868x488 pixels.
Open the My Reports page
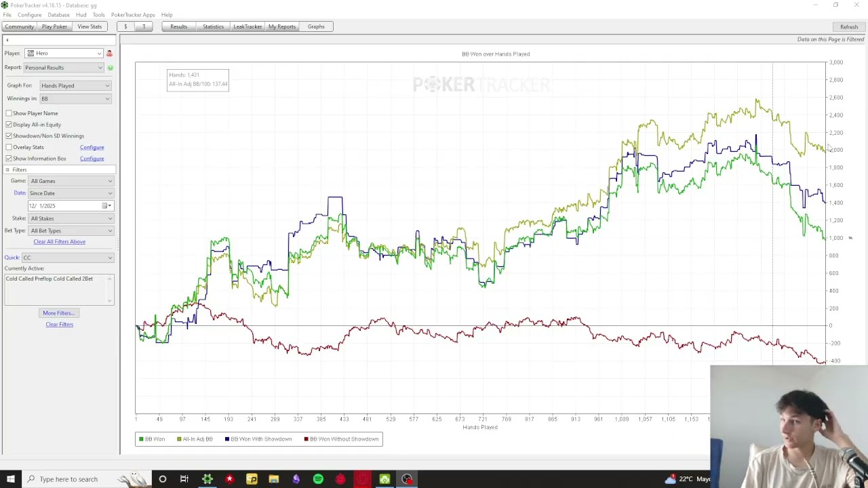[x=282, y=26]
